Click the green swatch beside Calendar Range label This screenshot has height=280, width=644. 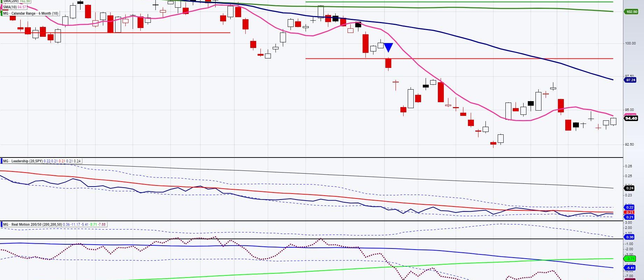(x=1, y=13)
